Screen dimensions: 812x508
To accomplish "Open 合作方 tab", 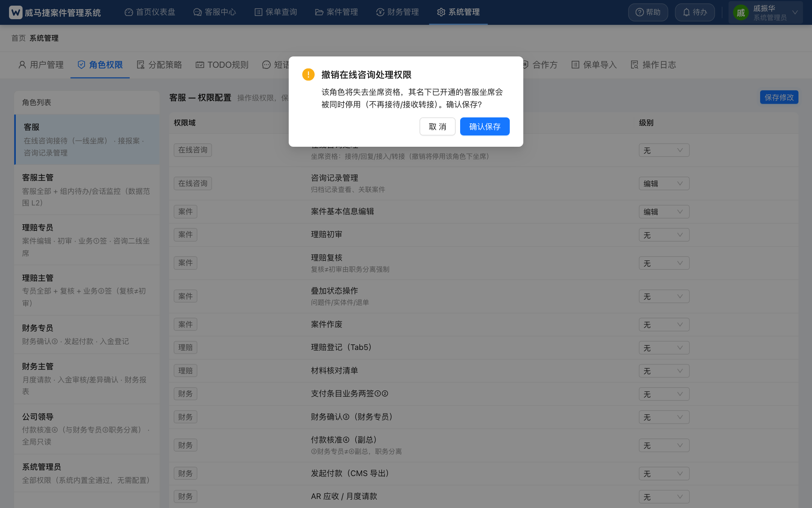I will [x=539, y=65].
